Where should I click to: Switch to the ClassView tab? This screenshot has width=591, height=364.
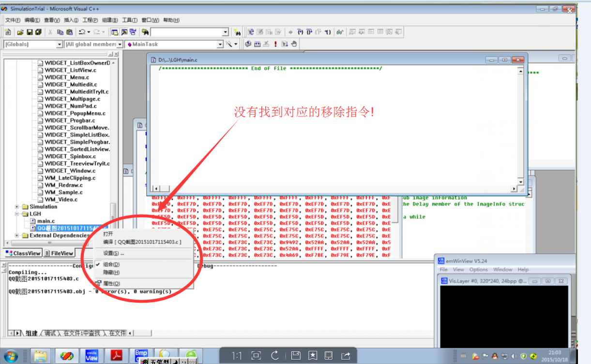(x=23, y=253)
